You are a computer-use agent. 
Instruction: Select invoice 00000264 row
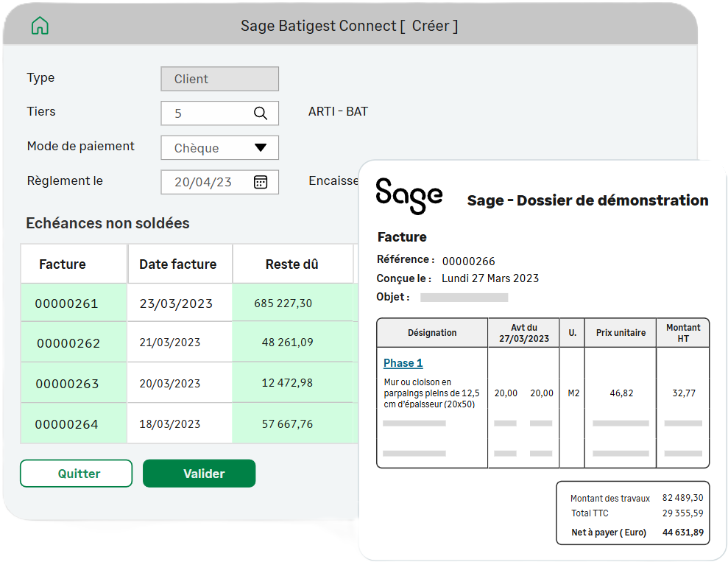pos(67,424)
